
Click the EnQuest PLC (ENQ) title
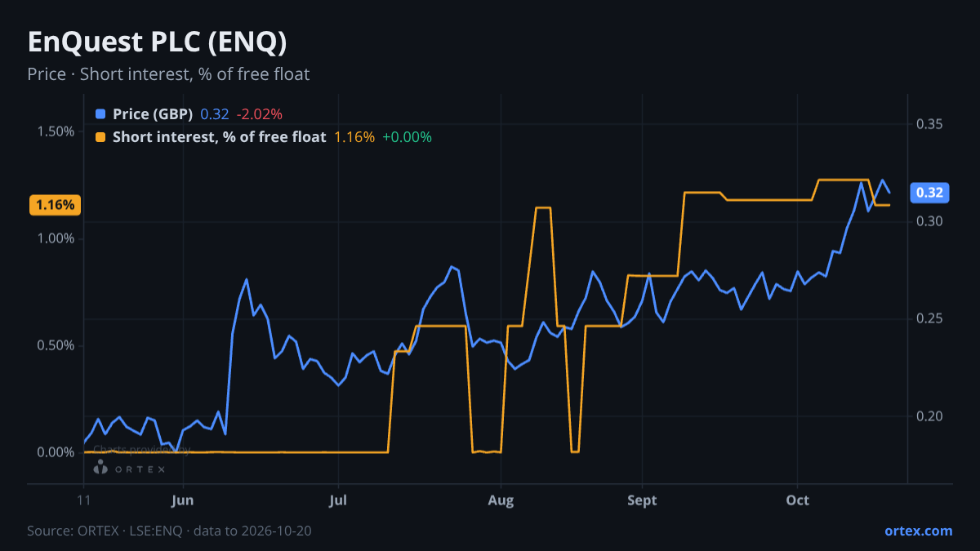point(157,41)
